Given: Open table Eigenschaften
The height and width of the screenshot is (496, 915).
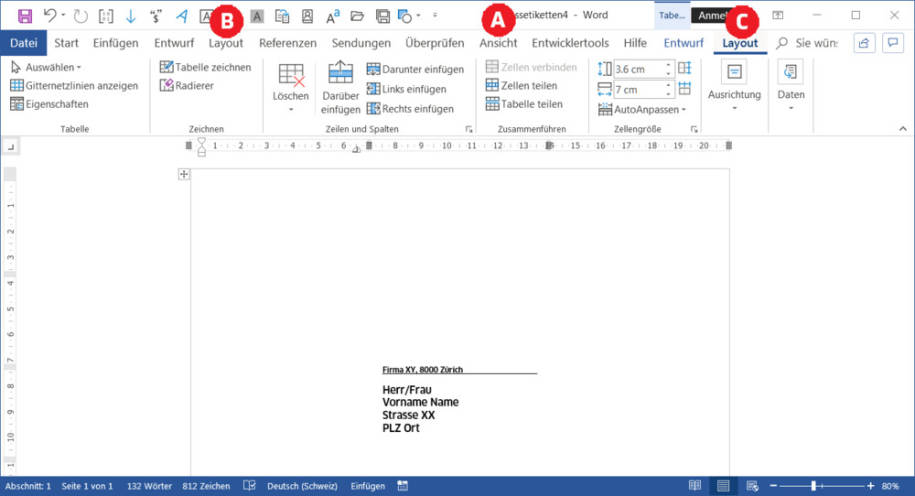Looking at the screenshot, I should click(x=50, y=104).
